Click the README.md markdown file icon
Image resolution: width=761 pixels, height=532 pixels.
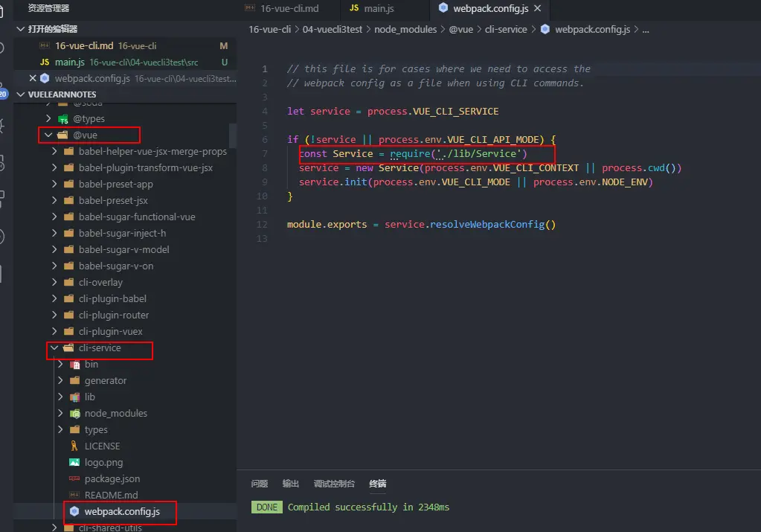click(74, 495)
